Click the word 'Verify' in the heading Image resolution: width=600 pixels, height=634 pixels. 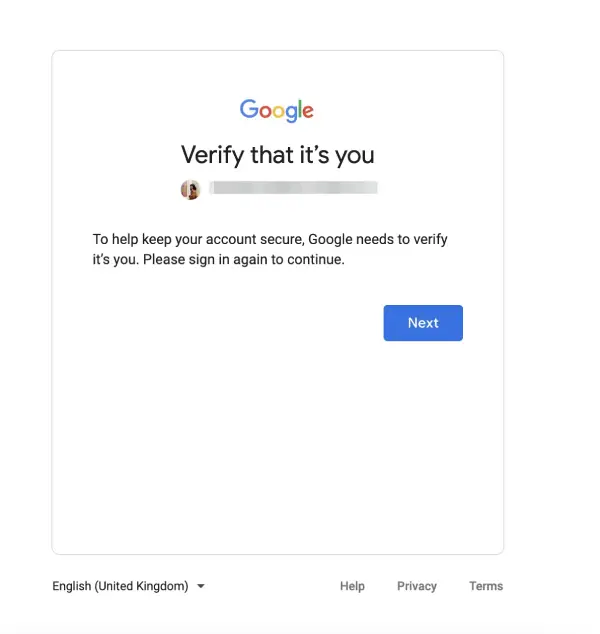(212, 155)
